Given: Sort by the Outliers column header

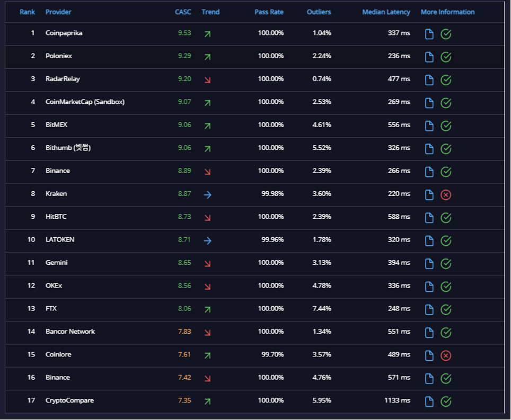Looking at the screenshot, I should tap(319, 12).
